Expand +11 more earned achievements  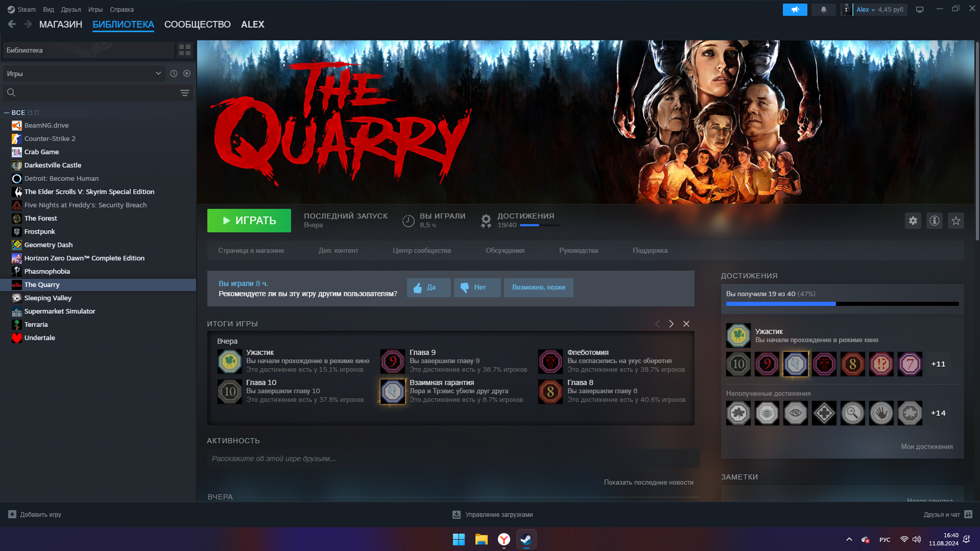coord(938,364)
